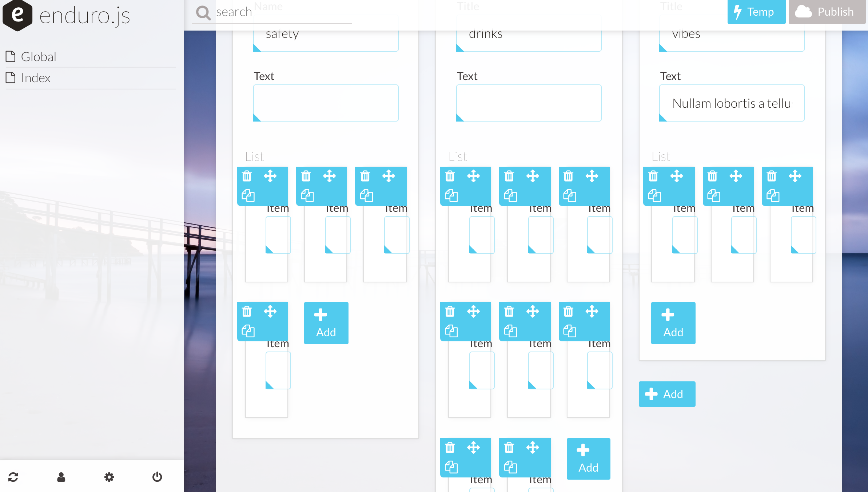Screen dimensions: 868x492
Task: Click fourth Item field in drinks list
Action: [482, 370]
